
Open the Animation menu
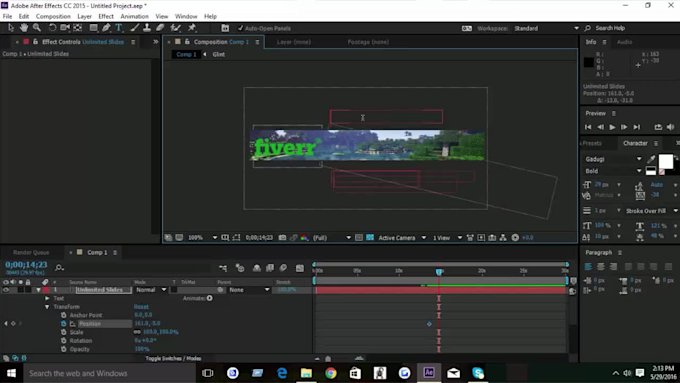[x=134, y=16]
